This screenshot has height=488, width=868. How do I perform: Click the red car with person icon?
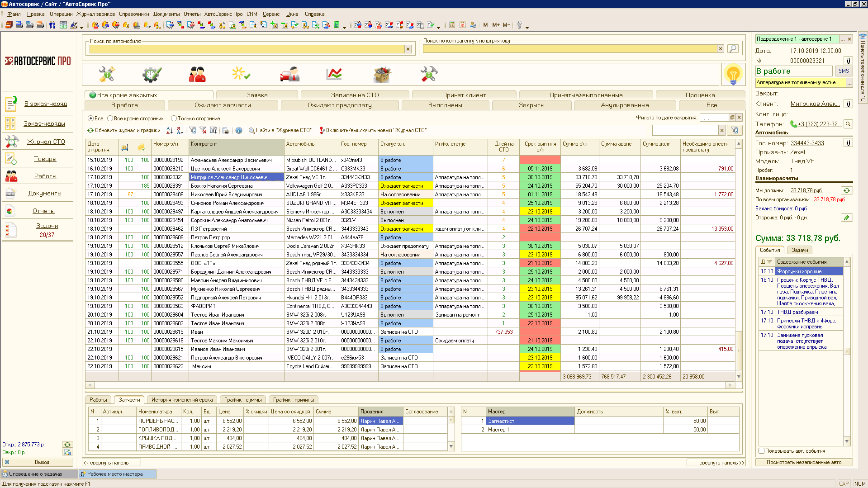tap(289, 74)
